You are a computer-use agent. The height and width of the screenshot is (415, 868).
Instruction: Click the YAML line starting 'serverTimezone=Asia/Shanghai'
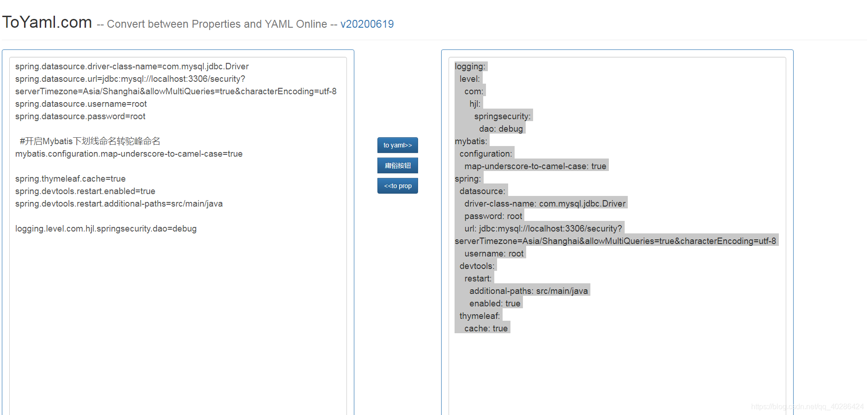[615, 241]
